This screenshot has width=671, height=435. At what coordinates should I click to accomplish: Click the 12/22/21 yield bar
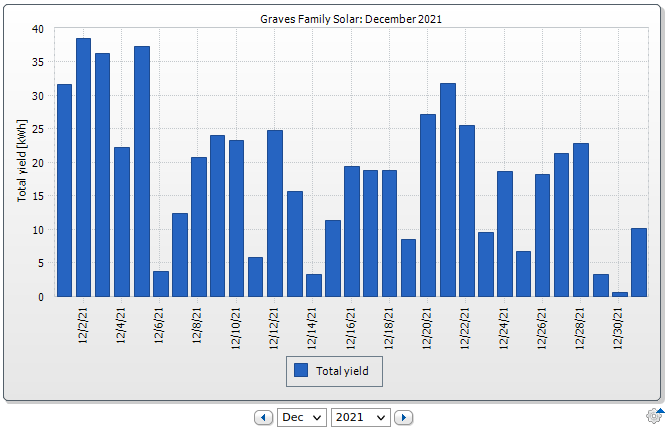point(466,210)
